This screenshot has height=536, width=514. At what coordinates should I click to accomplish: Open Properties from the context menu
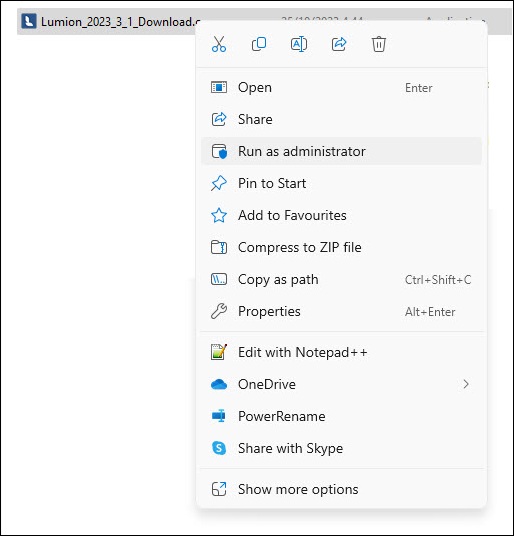click(341, 311)
